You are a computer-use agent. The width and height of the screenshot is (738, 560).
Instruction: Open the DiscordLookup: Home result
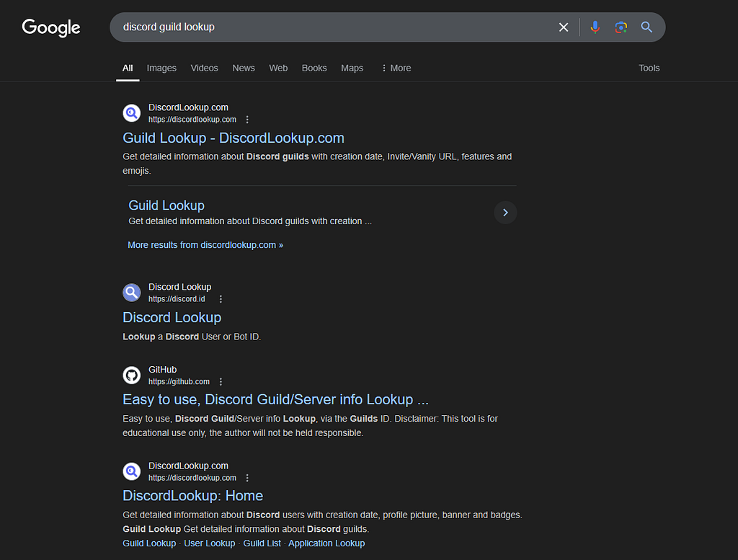193,496
